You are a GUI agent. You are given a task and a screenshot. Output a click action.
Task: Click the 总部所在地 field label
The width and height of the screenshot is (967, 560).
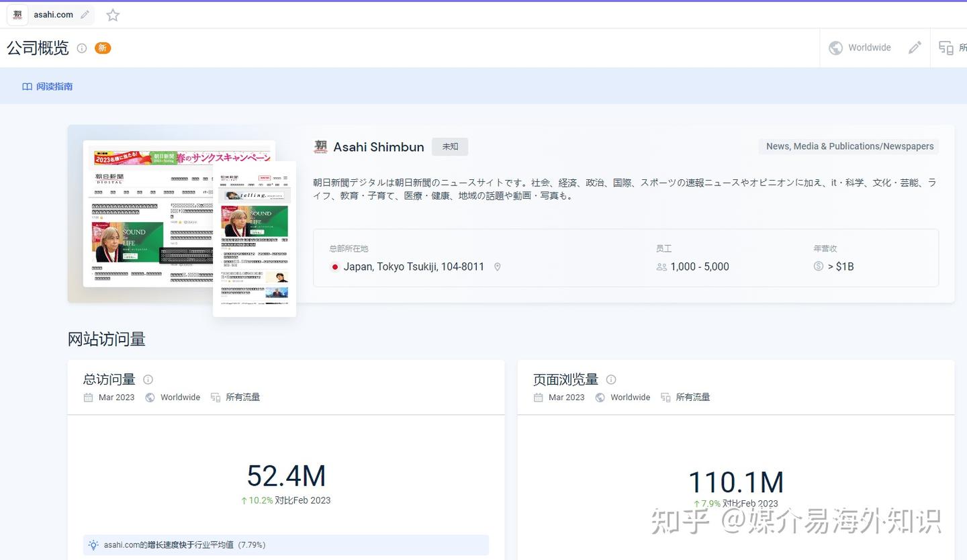point(349,249)
